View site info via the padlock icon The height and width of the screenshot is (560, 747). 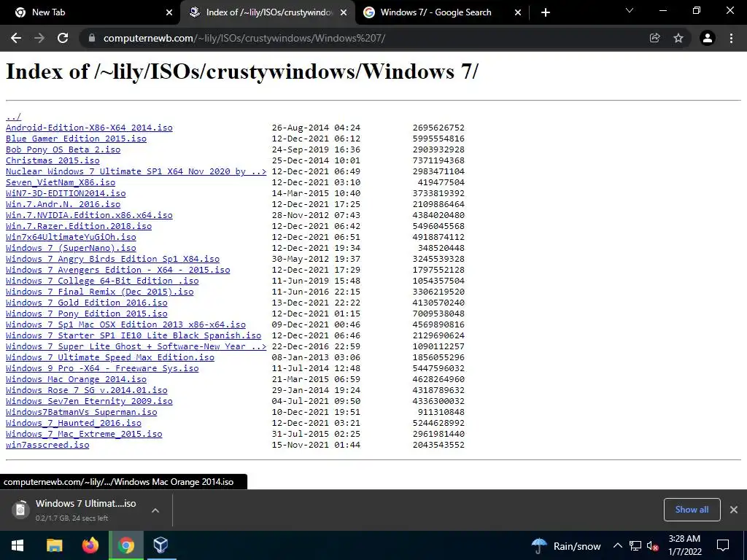coord(92,38)
